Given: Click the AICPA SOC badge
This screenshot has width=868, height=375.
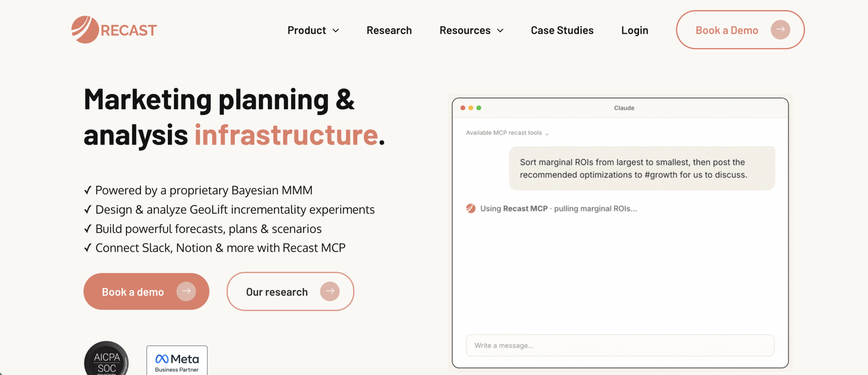Looking at the screenshot, I should coord(106,358).
